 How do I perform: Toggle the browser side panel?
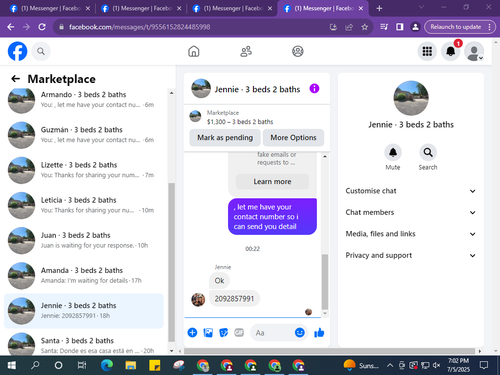[399, 27]
